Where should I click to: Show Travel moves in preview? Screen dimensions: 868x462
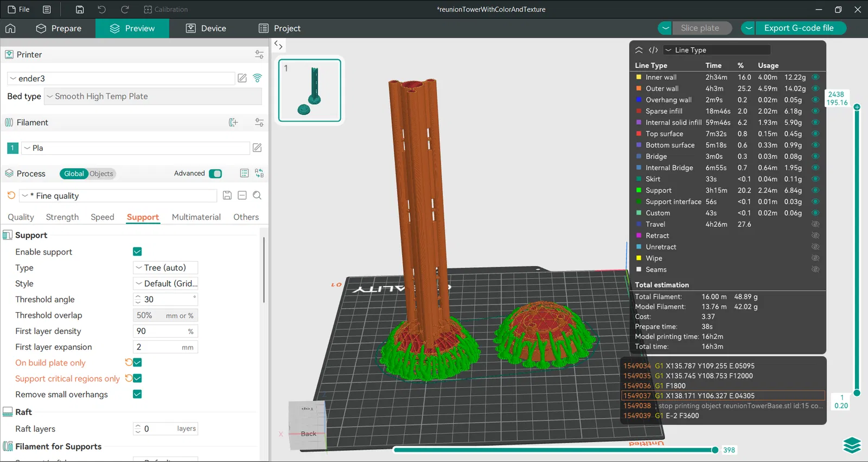(815, 224)
